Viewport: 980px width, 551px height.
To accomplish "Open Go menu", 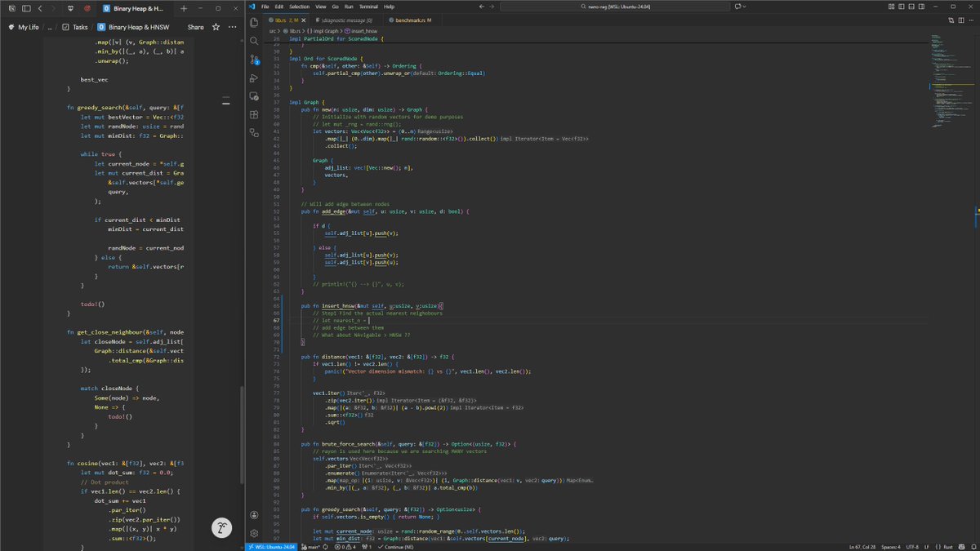I will coord(336,7).
